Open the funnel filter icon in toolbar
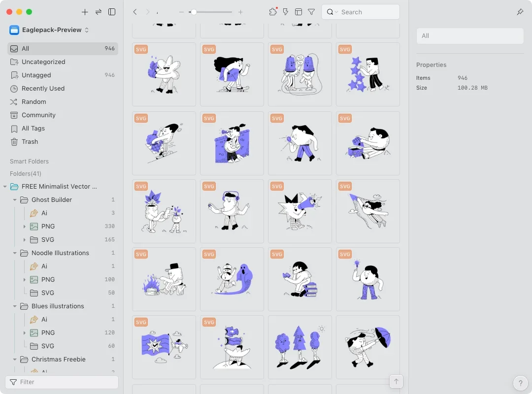This screenshot has height=394, width=532. point(311,12)
